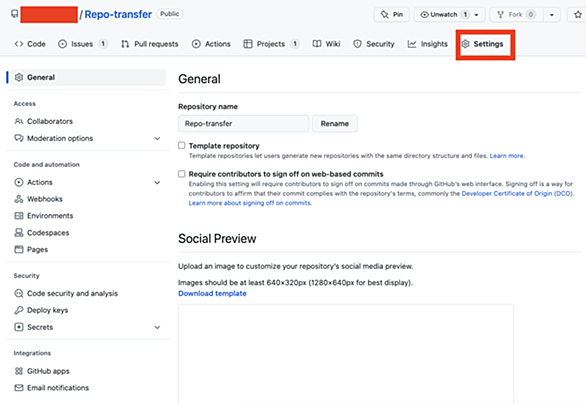Switch to the Issues tab
Viewport: 586px width, 404px height.
pos(83,44)
